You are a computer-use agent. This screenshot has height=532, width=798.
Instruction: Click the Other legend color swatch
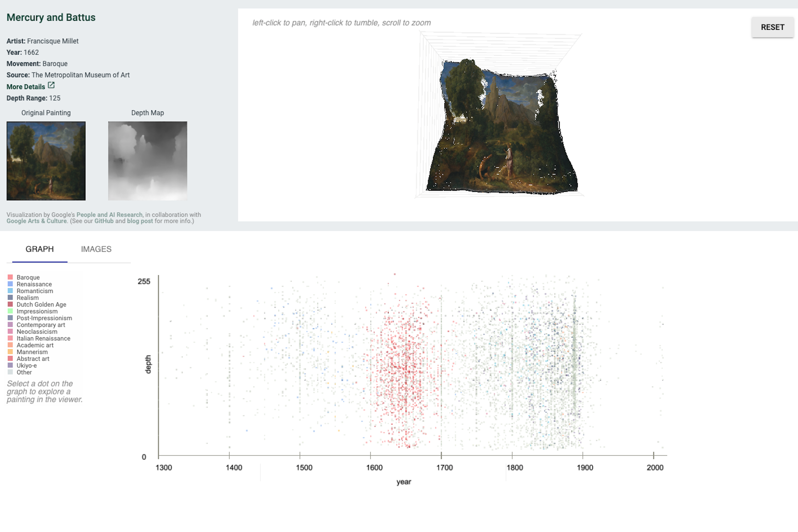(x=10, y=372)
